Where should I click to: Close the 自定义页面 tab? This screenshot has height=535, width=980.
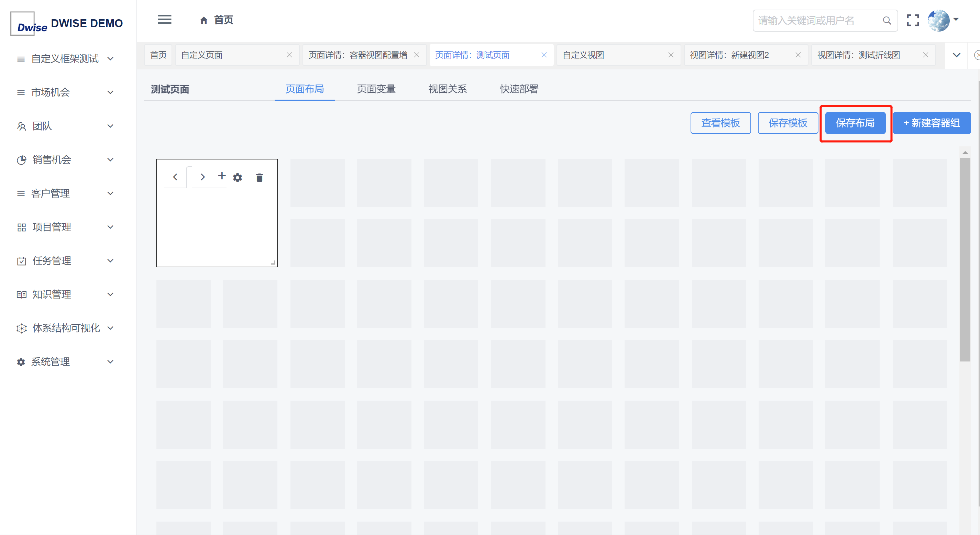pos(289,55)
